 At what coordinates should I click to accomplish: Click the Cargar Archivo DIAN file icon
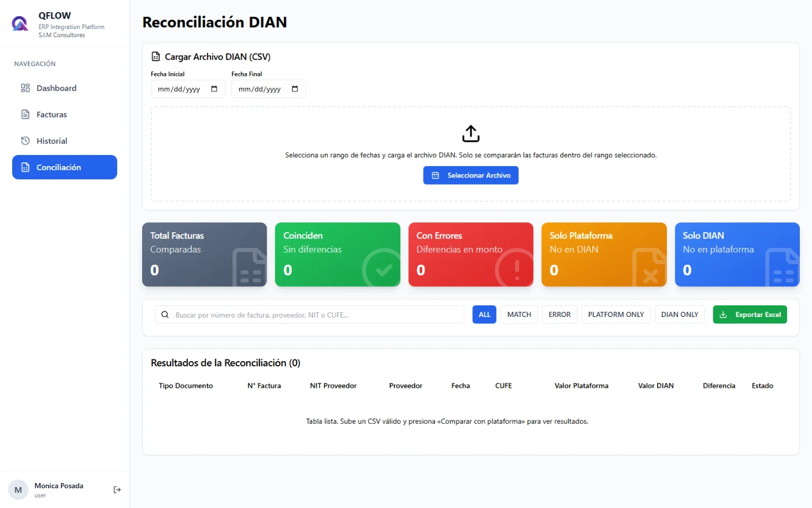click(155, 57)
